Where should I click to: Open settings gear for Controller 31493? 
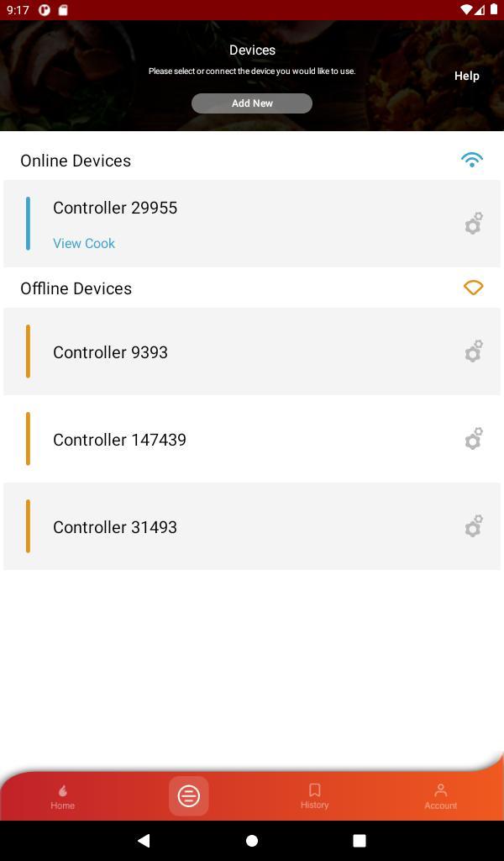click(x=474, y=526)
